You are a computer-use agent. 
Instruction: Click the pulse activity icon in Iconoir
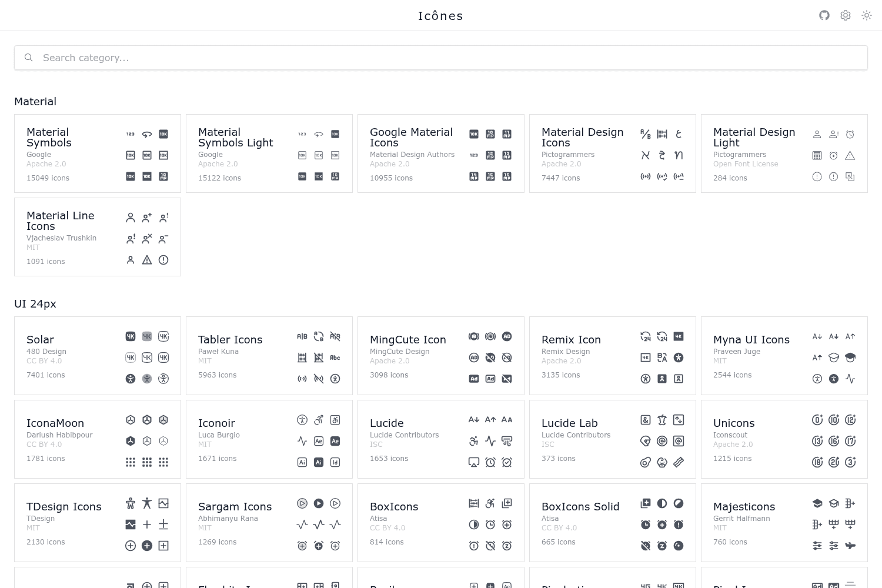[302, 441]
